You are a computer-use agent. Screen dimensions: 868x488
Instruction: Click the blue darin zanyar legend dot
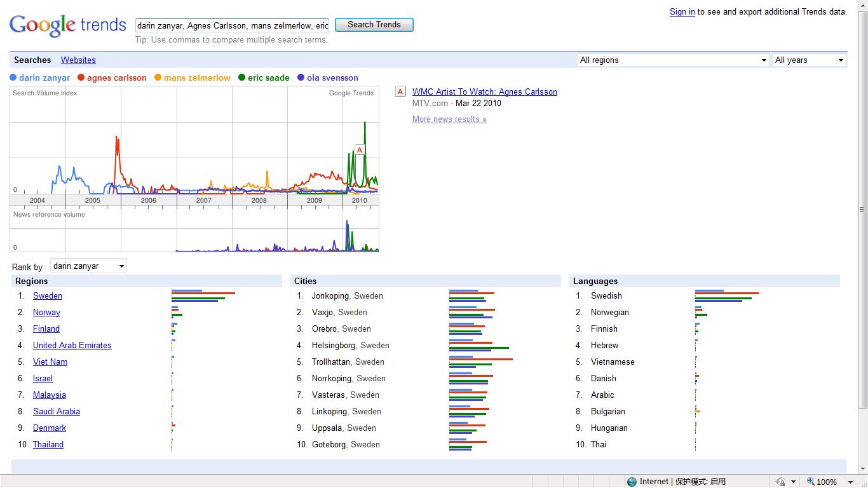pyautogui.click(x=13, y=78)
